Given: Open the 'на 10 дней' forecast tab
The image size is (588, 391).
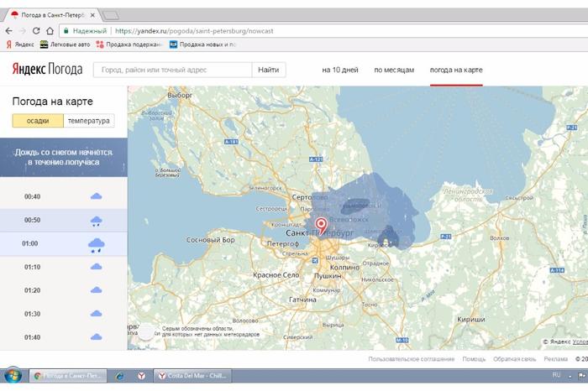Looking at the screenshot, I should [x=339, y=70].
